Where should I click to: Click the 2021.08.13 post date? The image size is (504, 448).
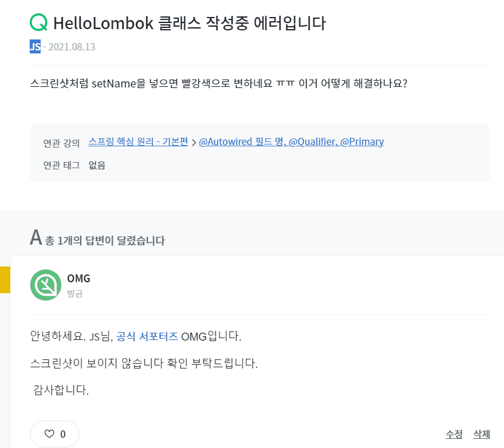pos(72,47)
